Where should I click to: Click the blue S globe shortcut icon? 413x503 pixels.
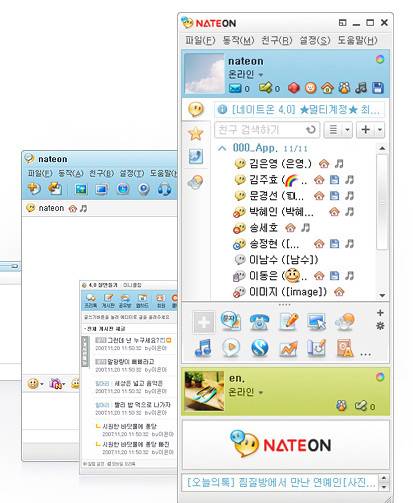[259, 348]
